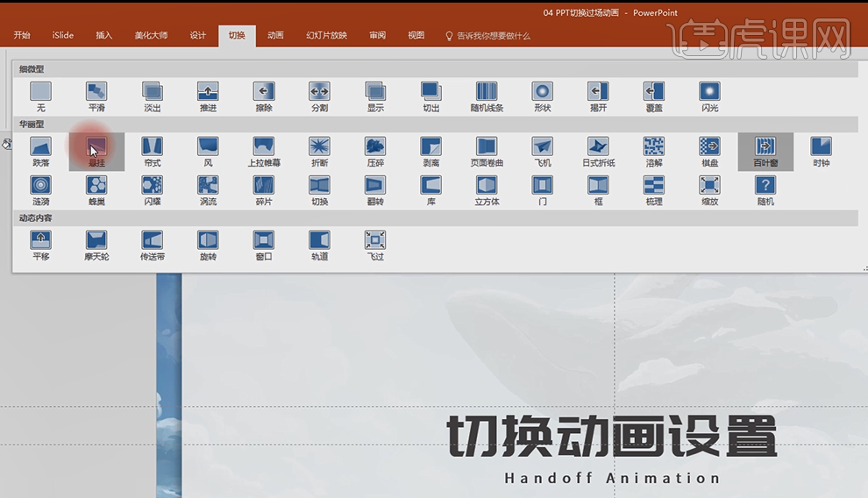Switch to the 插入 (Insert) tab
The height and width of the screenshot is (498, 868).
point(104,35)
